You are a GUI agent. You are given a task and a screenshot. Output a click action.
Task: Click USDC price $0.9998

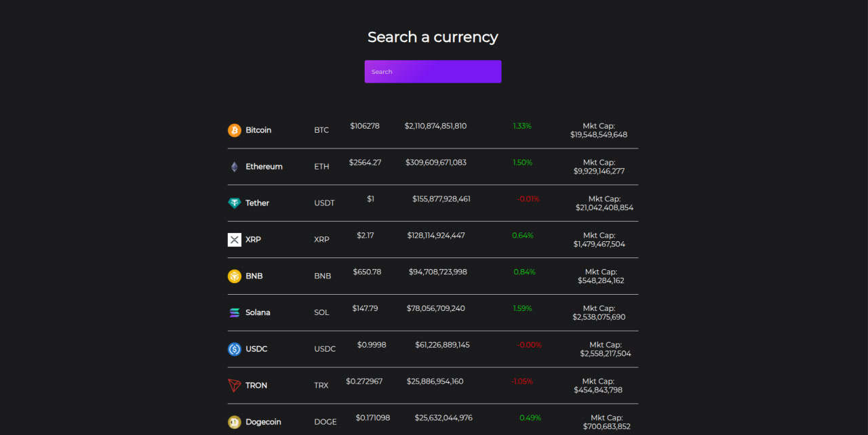(372, 345)
